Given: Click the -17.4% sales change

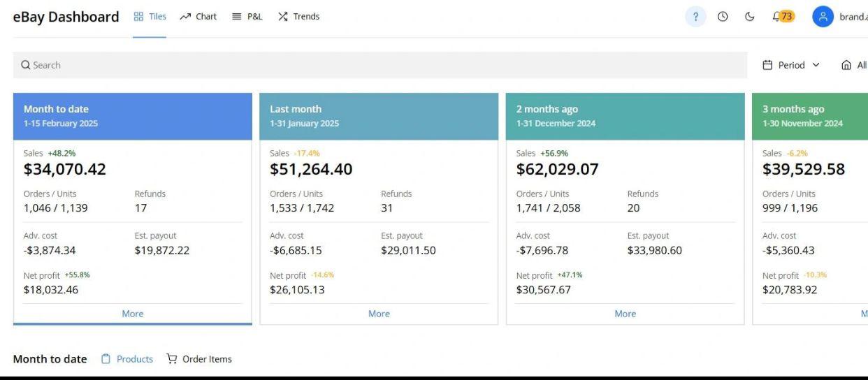Looking at the screenshot, I should tap(308, 153).
